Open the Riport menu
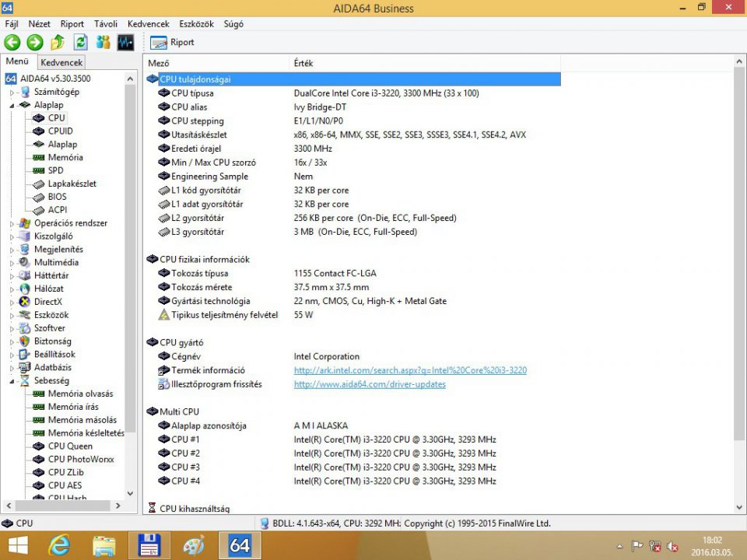 (x=72, y=24)
